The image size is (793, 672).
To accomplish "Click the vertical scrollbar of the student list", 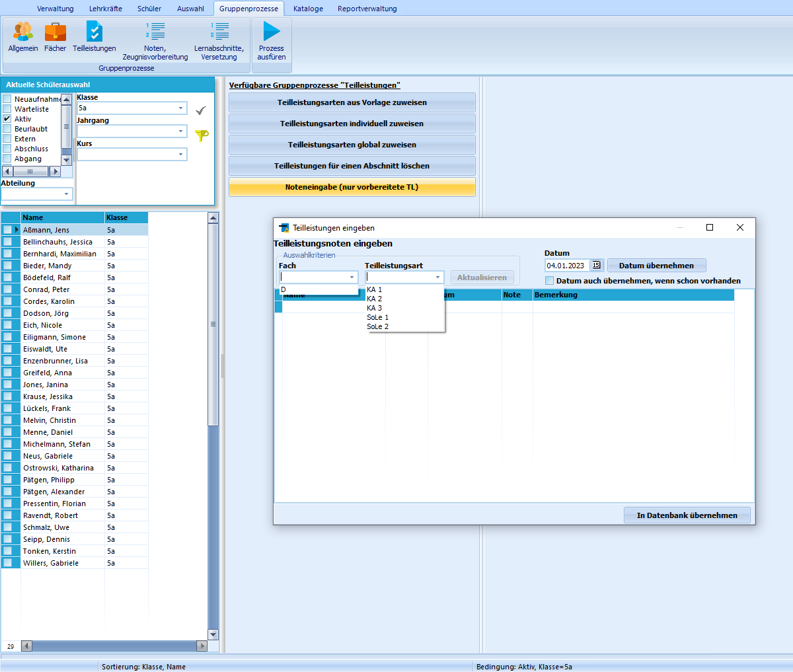I will pyautogui.click(x=213, y=426).
